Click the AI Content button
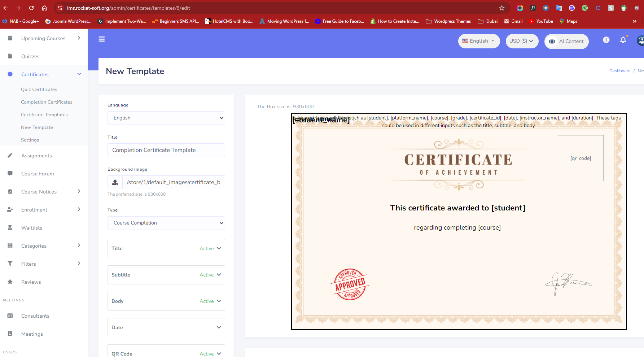 (566, 41)
